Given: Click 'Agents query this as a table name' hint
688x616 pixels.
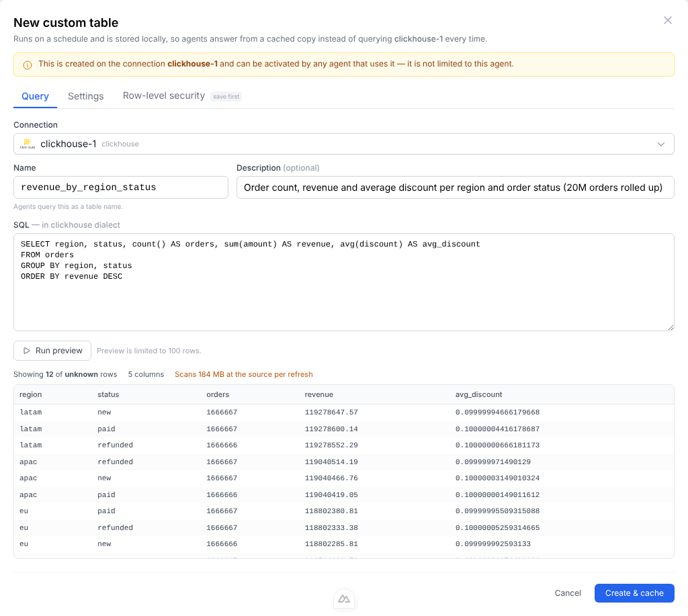Looking at the screenshot, I should pyautogui.click(x=68, y=207).
